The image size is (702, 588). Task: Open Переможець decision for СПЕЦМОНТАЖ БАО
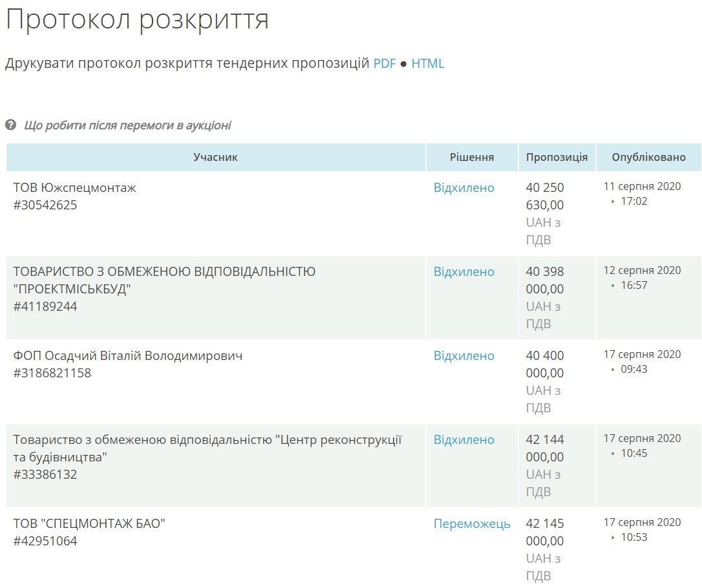(x=472, y=524)
